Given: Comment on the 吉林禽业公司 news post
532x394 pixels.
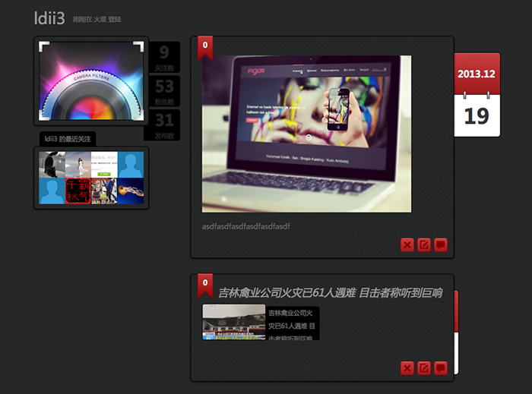Looking at the screenshot, I should pos(441,368).
